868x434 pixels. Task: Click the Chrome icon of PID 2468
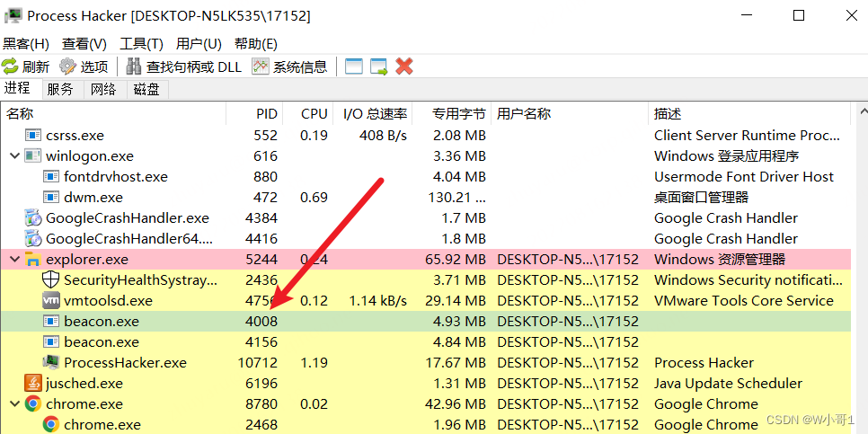pyautogui.click(x=51, y=425)
